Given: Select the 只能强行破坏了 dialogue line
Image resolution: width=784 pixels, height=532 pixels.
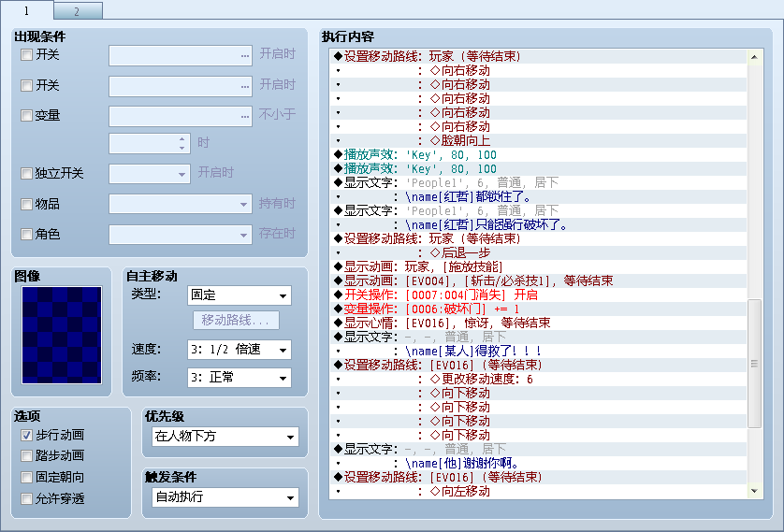Looking at the screenshot, I should click(538, 224).
